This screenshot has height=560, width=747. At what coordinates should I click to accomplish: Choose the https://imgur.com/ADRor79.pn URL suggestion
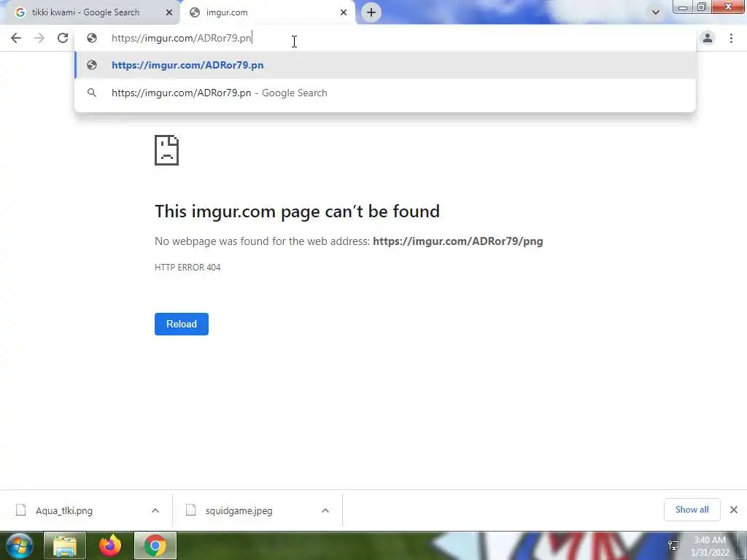tap(385, 65)
